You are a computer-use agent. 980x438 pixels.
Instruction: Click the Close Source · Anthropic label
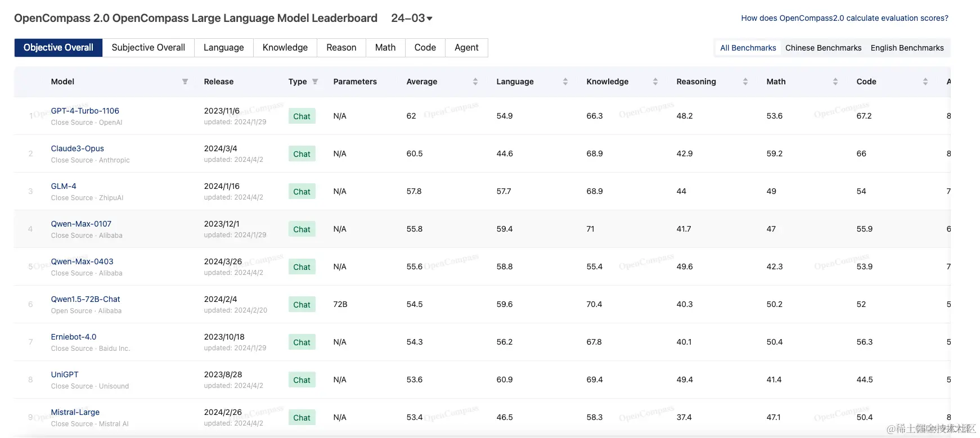[x=91, y=160]
